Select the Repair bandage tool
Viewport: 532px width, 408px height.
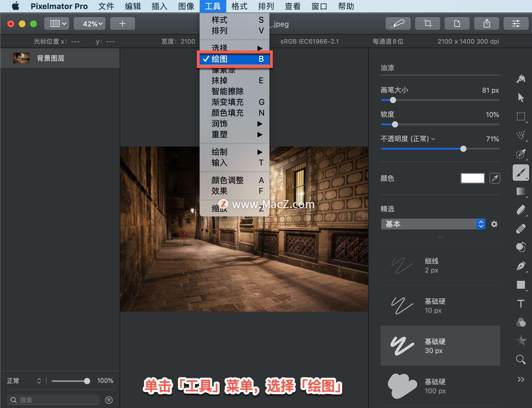[521, 229]
